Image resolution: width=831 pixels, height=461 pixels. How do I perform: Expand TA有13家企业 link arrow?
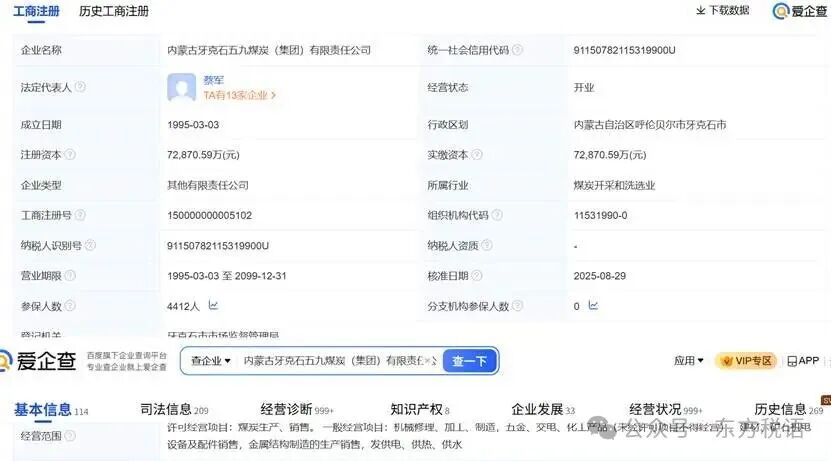click(x=273, y=96)
